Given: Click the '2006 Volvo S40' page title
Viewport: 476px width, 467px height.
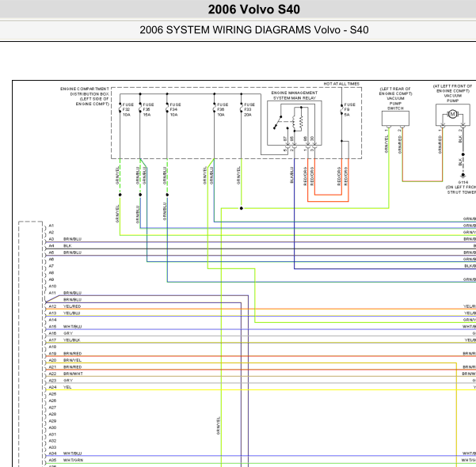Looking at the screenshot, I should 253,9.
